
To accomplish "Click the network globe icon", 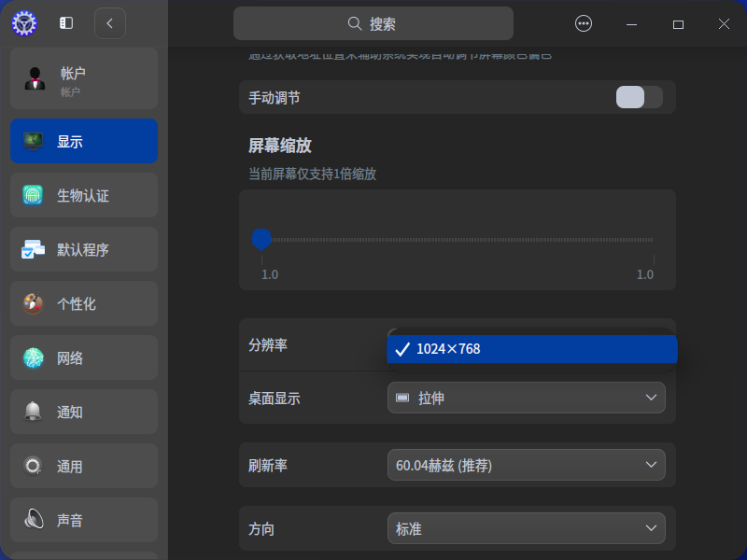I will (x=34, y=357).
